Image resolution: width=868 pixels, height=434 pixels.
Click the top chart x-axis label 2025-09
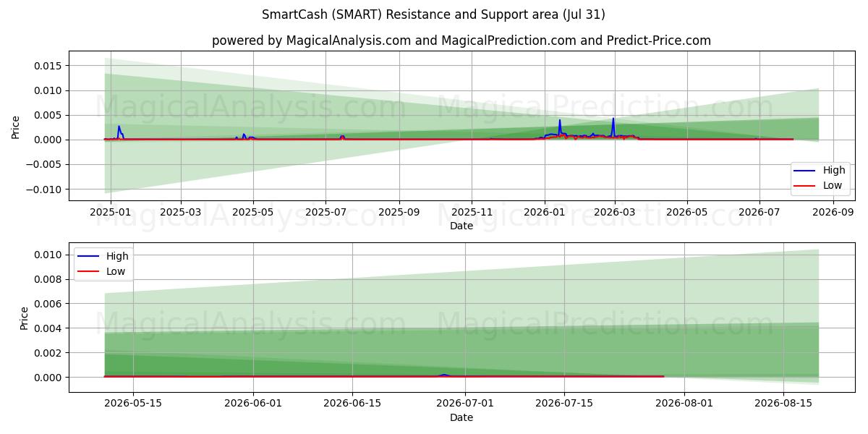399,213
